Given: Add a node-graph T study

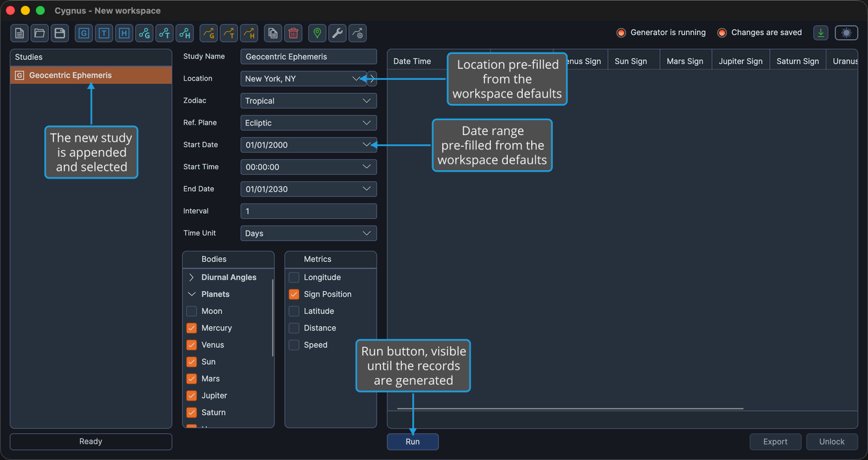Looking at the screenshot, I should click(164, 33).
